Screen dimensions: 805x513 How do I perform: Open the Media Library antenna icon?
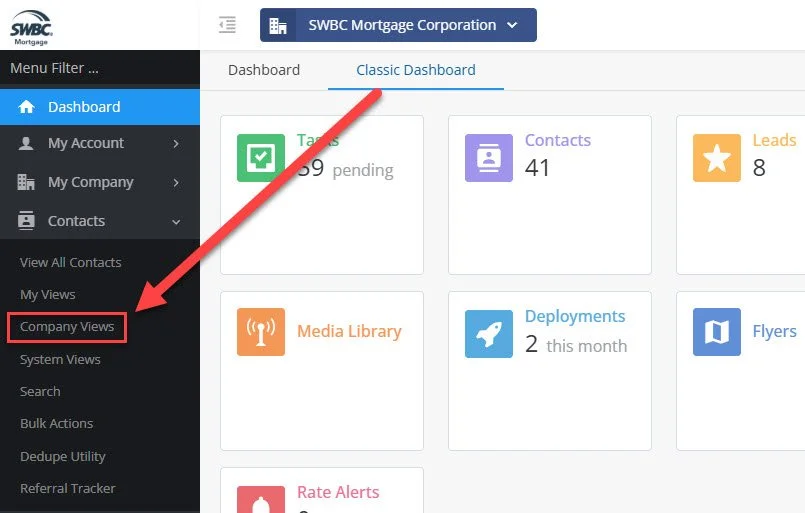(x=261, y=332)
